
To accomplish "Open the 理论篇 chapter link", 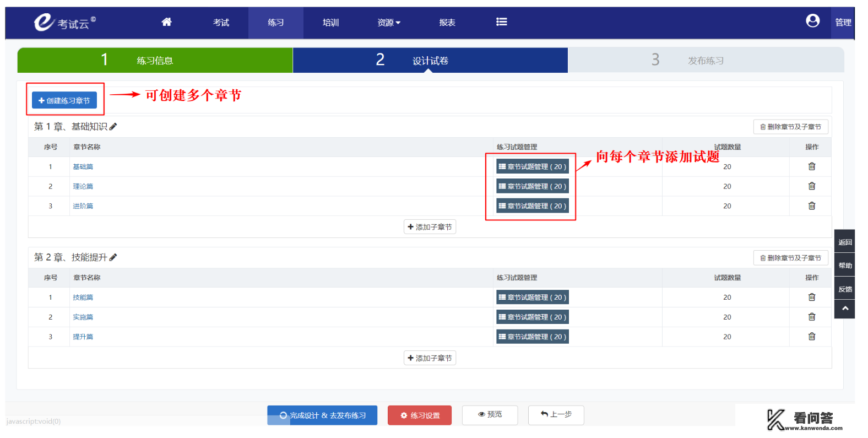I will (x=83, y=186).
